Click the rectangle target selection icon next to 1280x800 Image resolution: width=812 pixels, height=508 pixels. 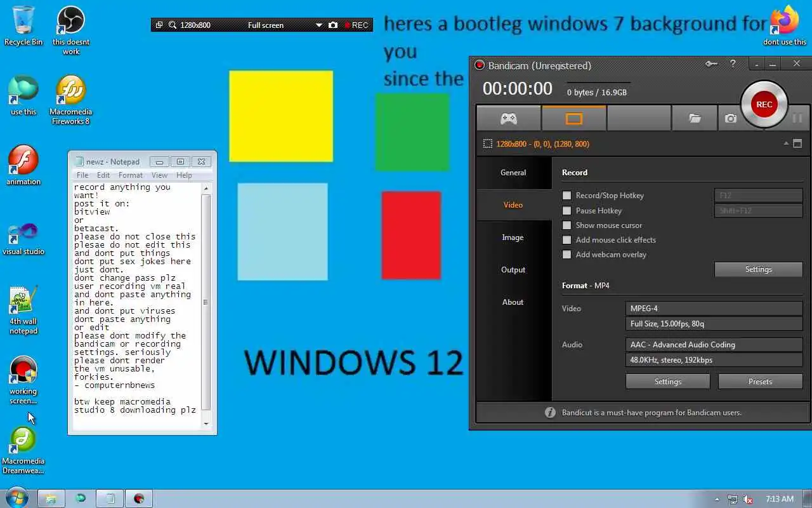pyautogui.click(x=487, y=144)
